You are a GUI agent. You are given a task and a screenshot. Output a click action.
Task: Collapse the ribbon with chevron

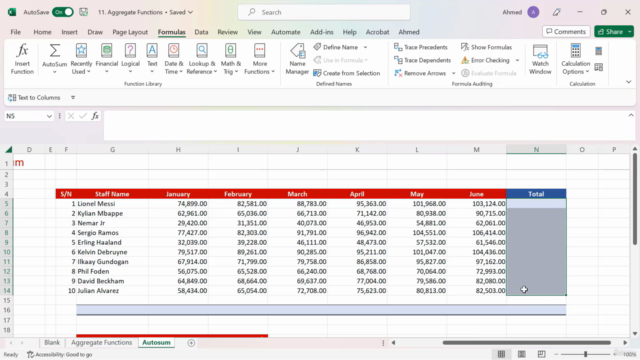click(x=629, y=82)
